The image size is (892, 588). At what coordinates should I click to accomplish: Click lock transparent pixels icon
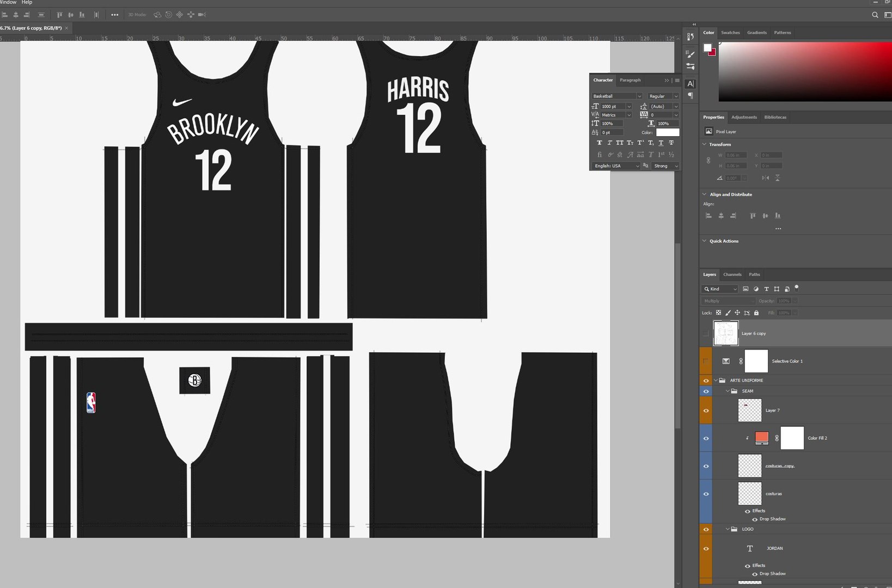click(718, 313)
